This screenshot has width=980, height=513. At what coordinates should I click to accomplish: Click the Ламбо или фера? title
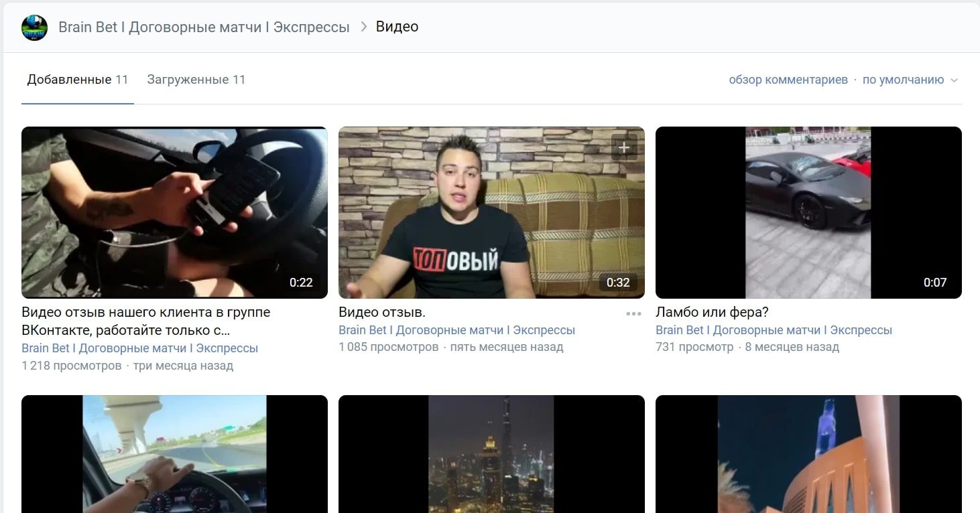click(711, 312)
